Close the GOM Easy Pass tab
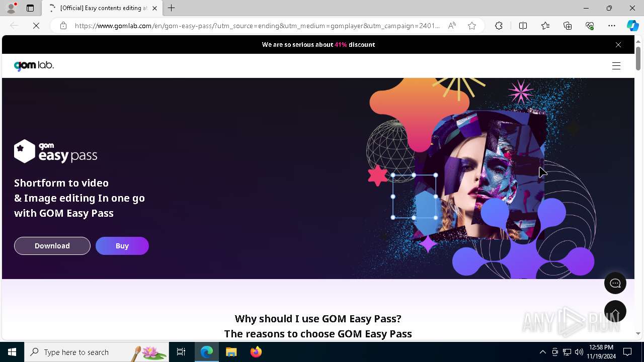 pyautogui.click(x=154, y=8)
